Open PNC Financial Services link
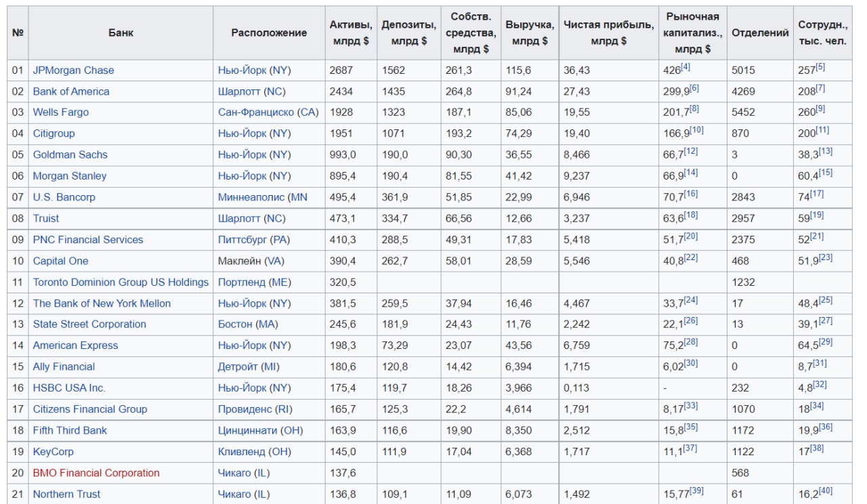This screenshot has width=867, height=504. point(88,240)
